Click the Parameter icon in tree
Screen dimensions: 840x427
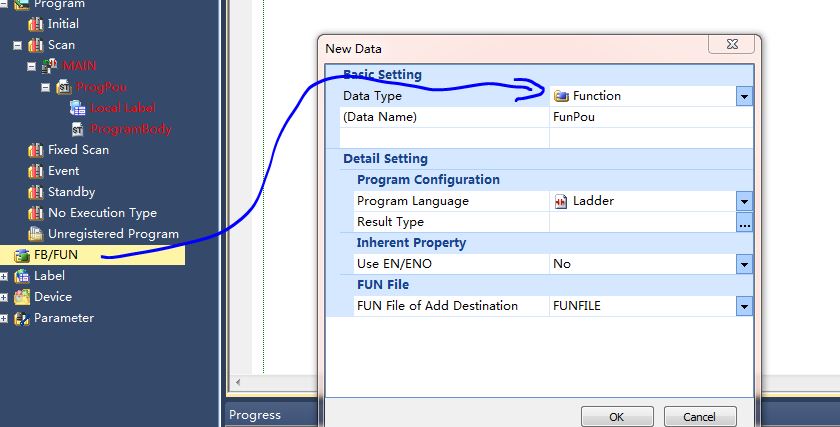pyautogui.click(x=22, y=318)
